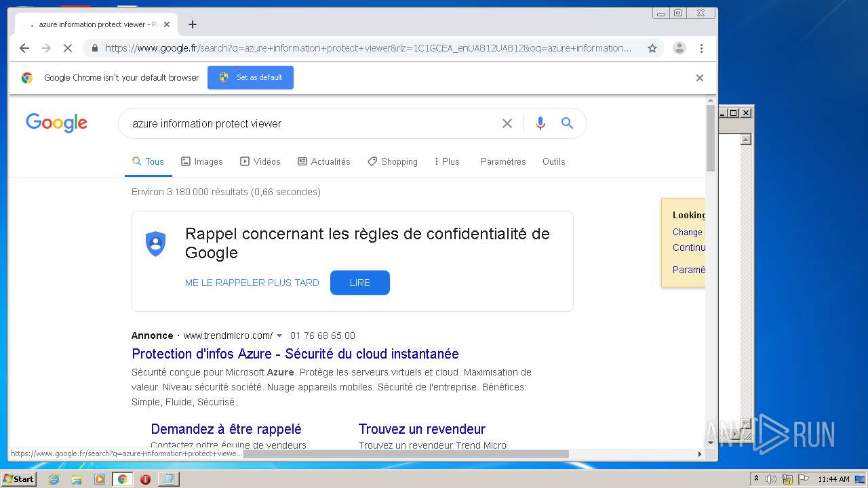The width and height of the screenshot is (868, 488).
Task: Click scroll up arrow in background window
Action: [x=746, y=140]
